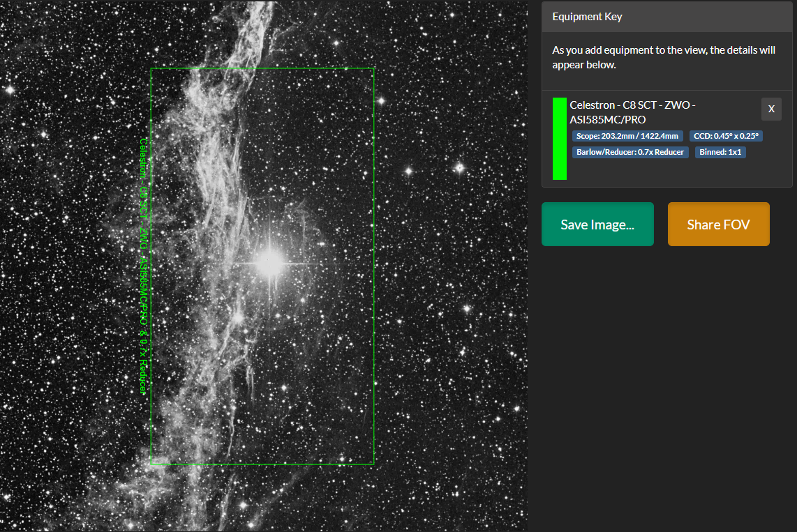Select the Scope: 203.2mm / 1422.4mm tag

627,136
